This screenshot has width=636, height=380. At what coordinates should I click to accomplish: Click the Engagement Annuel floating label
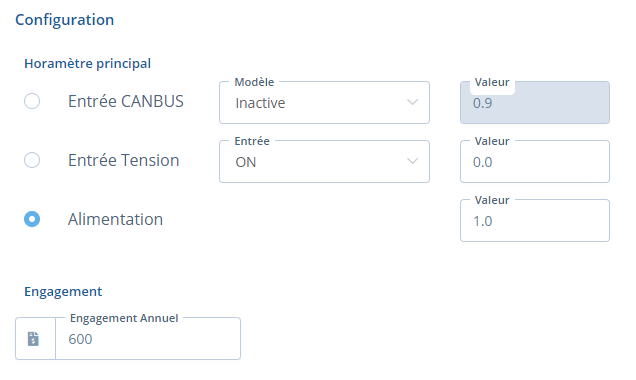(124, 318)
